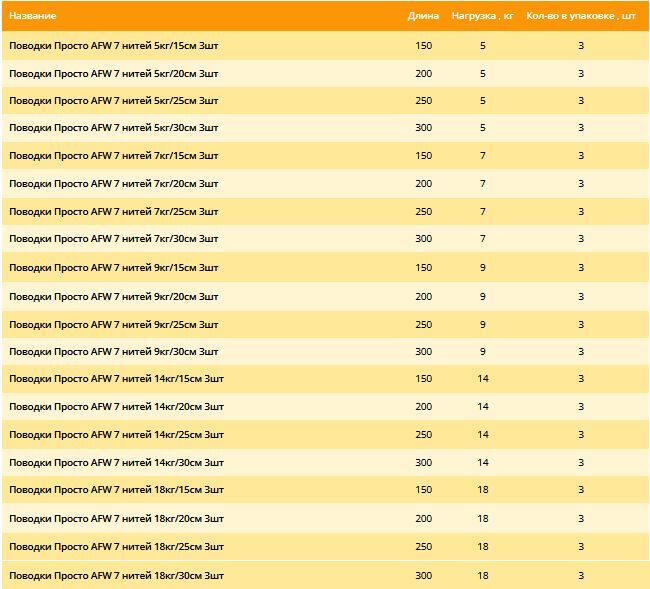Select row Поводки Просто AFW 9кг/25см 3шт

[x=325, y=325]
